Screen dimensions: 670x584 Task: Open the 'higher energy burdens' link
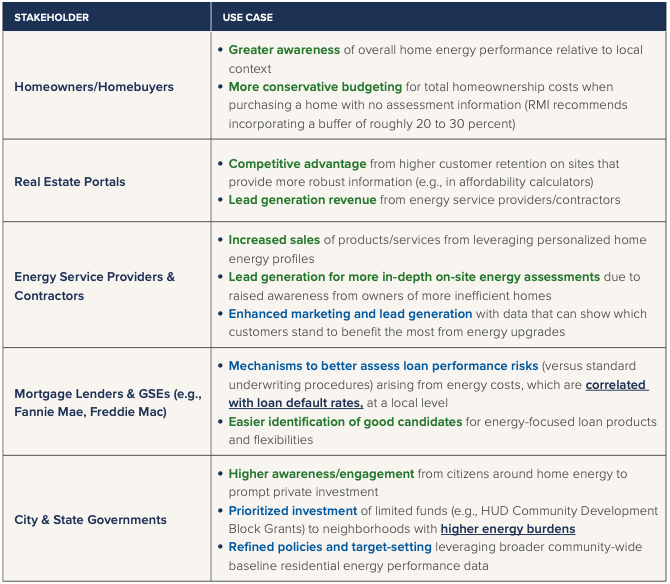click(508, 529)
